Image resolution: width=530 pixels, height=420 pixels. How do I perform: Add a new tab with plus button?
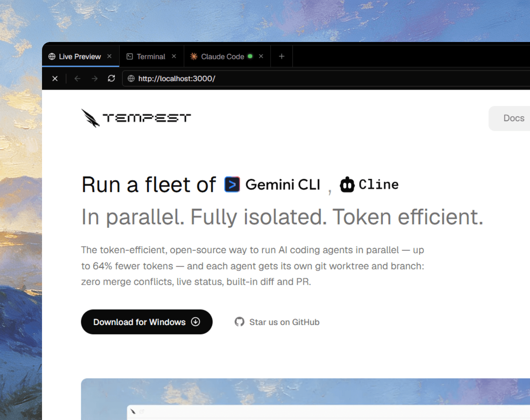coord(282,57)
